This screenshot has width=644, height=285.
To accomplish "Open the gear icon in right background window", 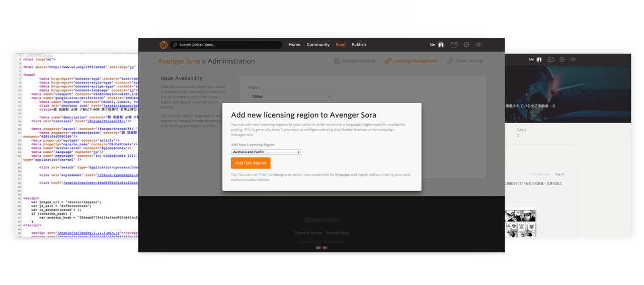I will click(562, 59).
